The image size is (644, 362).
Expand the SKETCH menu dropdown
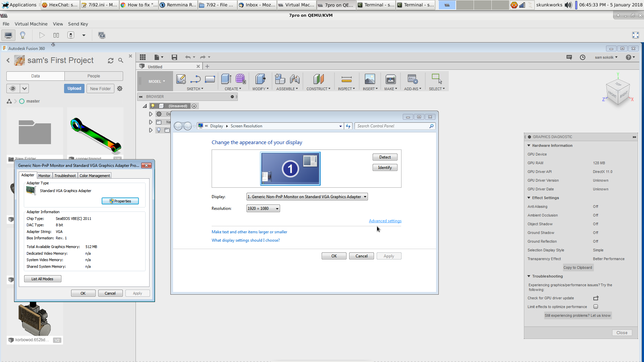point(195,89)
